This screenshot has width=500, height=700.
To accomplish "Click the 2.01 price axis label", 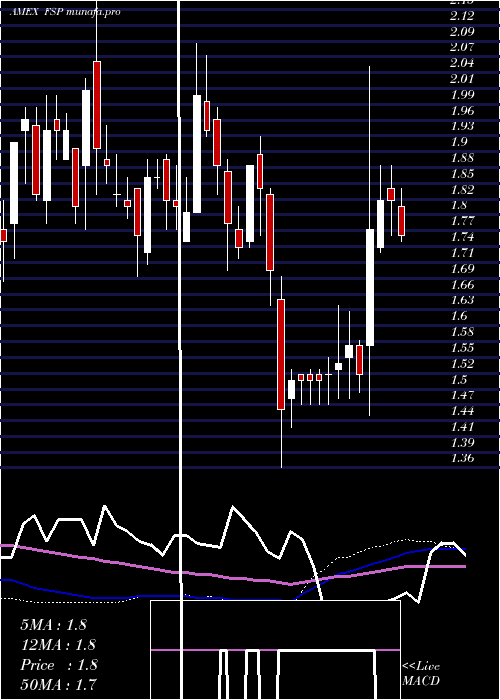I will click(x=462, y=79).
